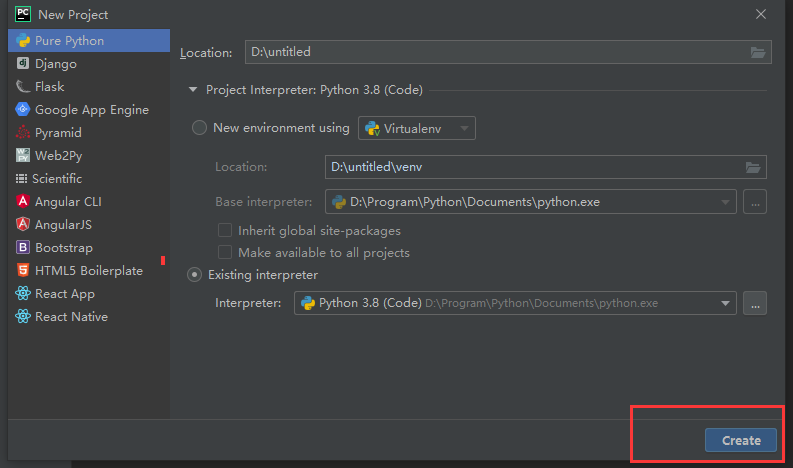Select Web2Py in project list
Image resolution: width=793 pixels, height=468 pixels.
pos(89,155)
